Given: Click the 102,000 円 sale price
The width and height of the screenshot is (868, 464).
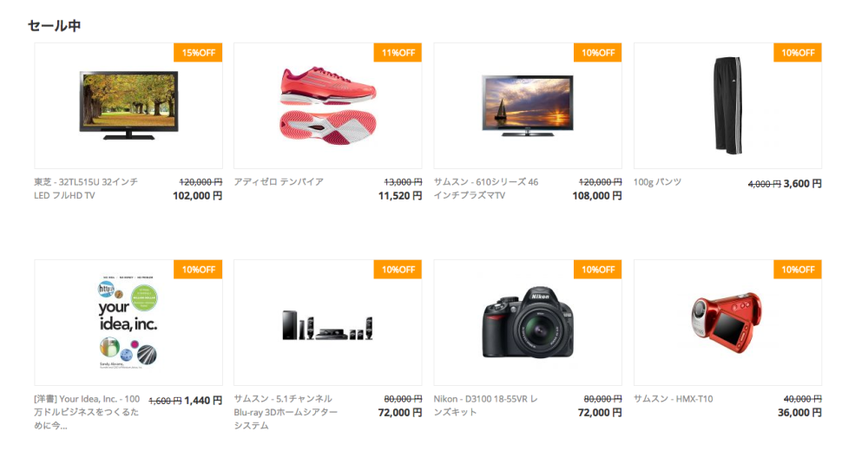Looking at the screenshot, I should click(x=197, y=195).
